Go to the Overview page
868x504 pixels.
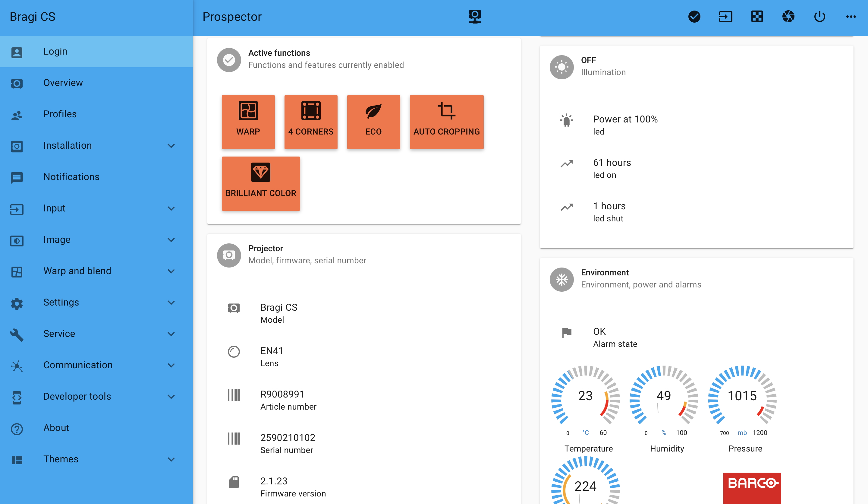[x=96, y=83]
